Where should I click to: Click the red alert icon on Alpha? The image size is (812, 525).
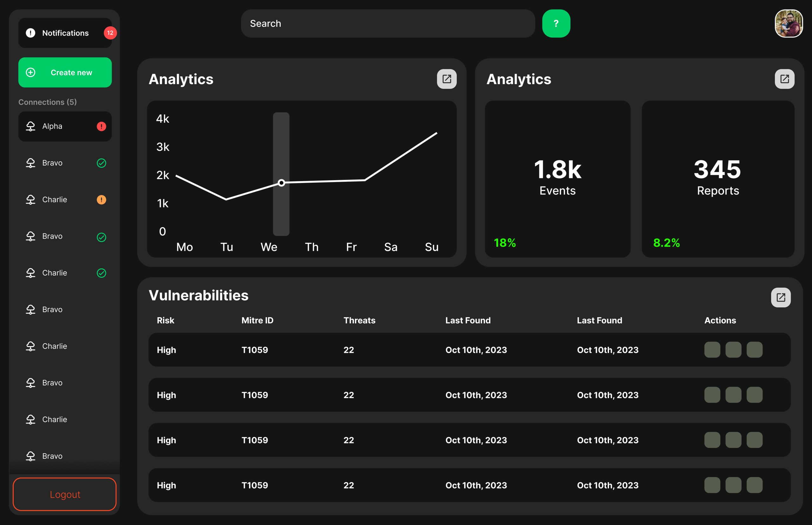point(101,127)
